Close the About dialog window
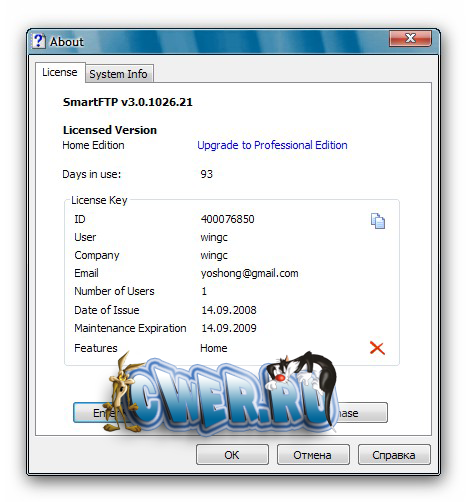 [410, 39]
